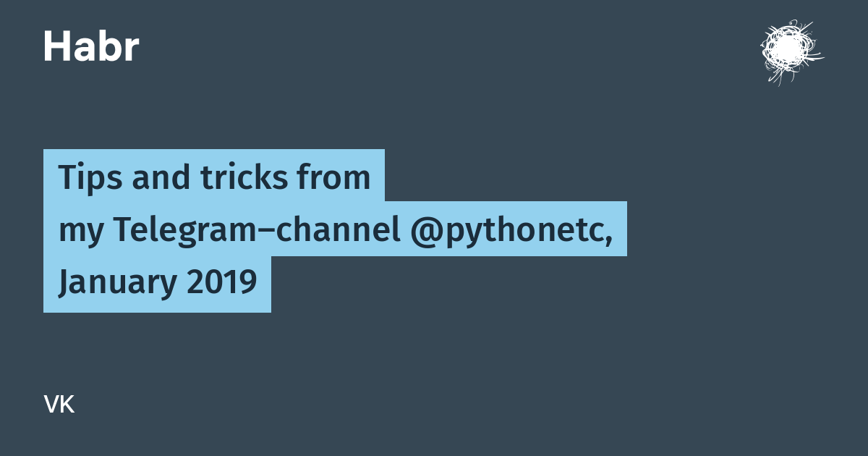Click the letter "K" in the VK label
The image size is (868, 456).
(68, 405)
